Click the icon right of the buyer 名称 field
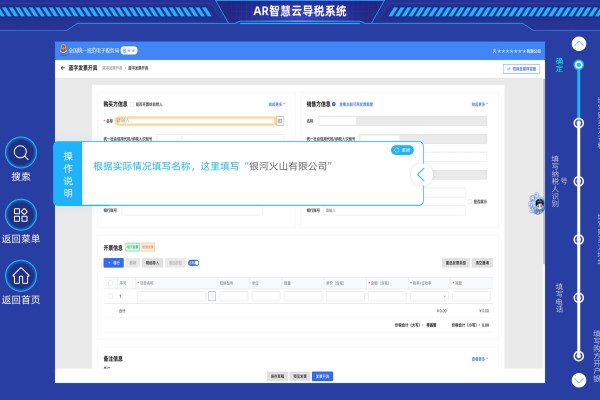Viewport: 600px width, 400px height. (280, 121)
